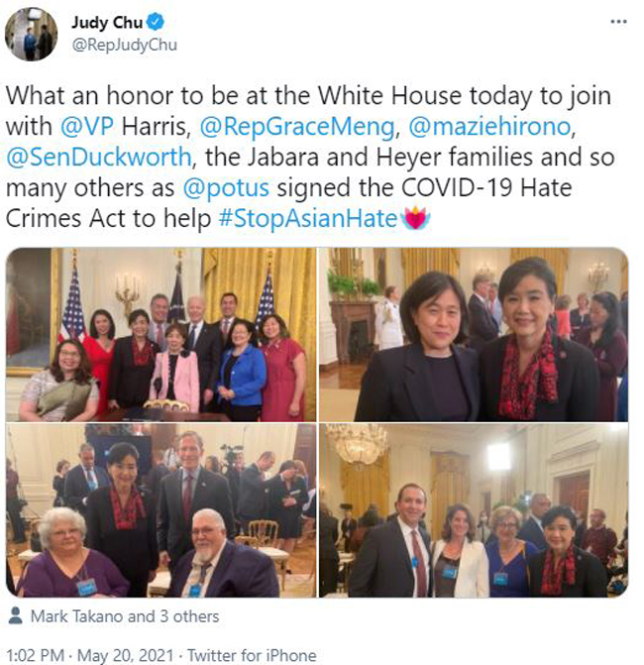Image resolution: width=644 pixels, height=665 pixels.
Task: Click the Twitter for iPhone source label
Action: [x=252, y=655]
